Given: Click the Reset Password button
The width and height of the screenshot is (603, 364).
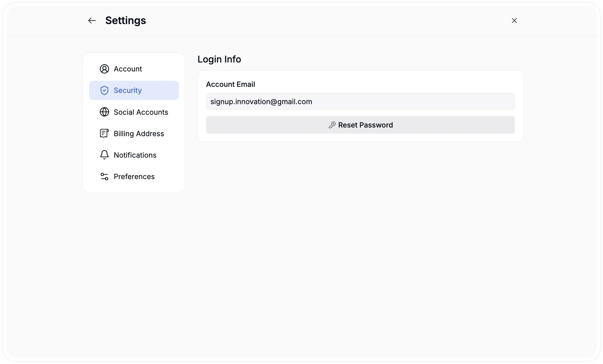Looking at the screenshot, I should pyautogui.click(x=360, y=125).
